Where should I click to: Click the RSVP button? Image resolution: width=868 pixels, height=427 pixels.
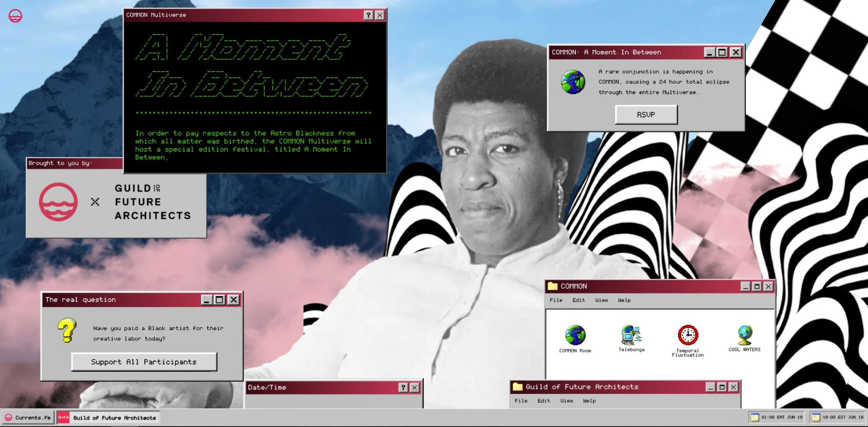point(646,115)
